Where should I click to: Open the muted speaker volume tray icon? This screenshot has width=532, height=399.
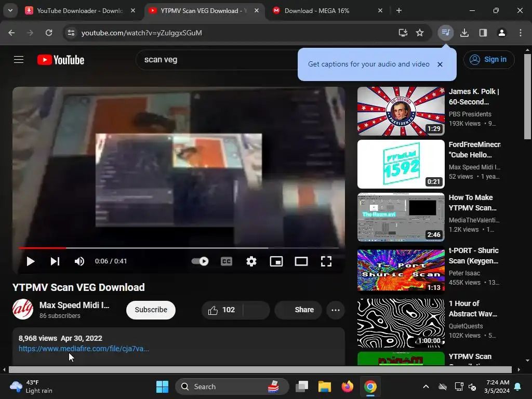(x=472, y=387)
